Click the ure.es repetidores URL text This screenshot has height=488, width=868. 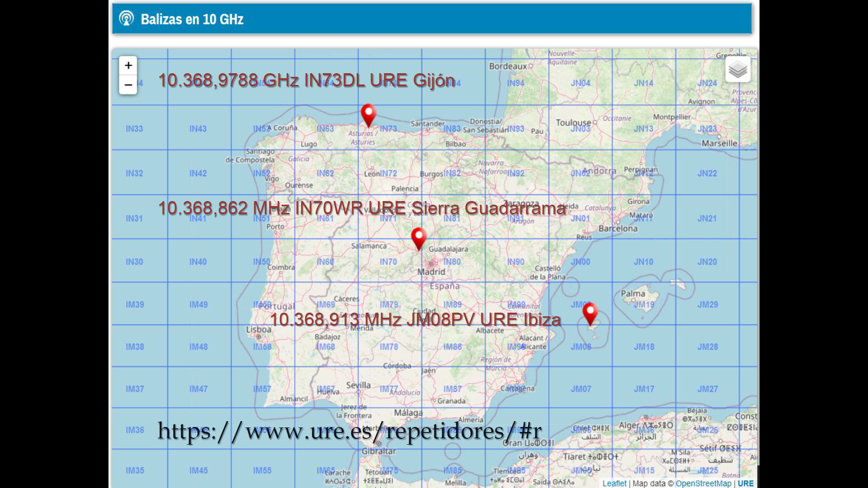coord(349,431)
